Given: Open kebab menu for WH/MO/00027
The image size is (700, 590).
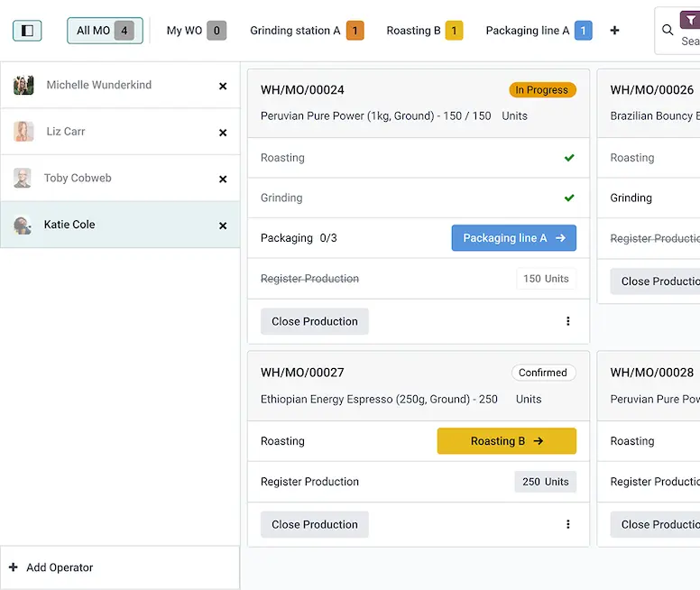Looking at the screenshot, I should pos(567,524).
